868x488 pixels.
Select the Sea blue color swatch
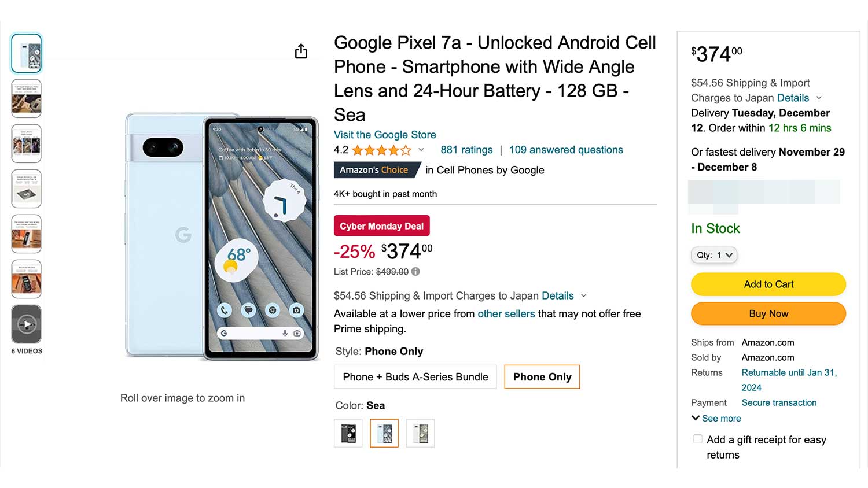point(384,433)
